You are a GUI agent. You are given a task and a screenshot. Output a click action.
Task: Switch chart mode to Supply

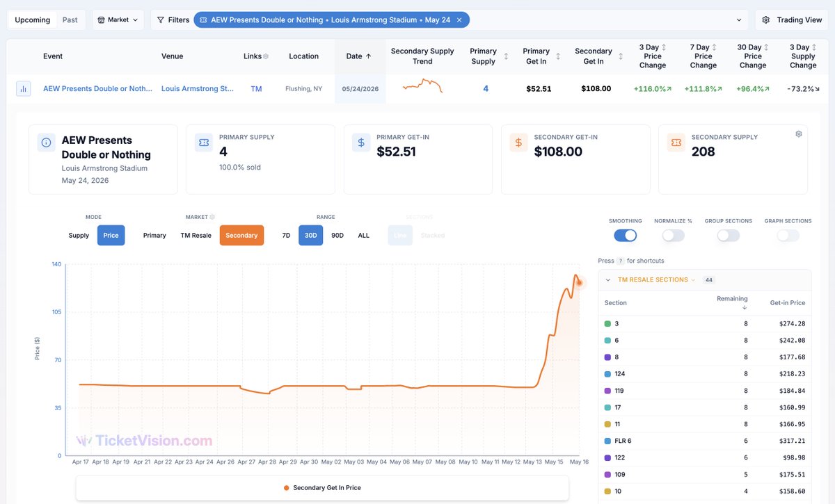[x=79, y=236]
